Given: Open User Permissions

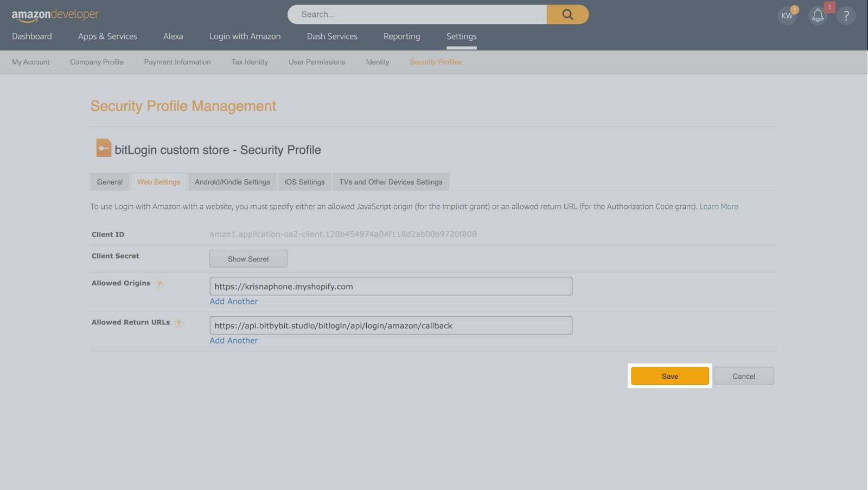Looking at the screenshot, I should [x=317, y=62].
